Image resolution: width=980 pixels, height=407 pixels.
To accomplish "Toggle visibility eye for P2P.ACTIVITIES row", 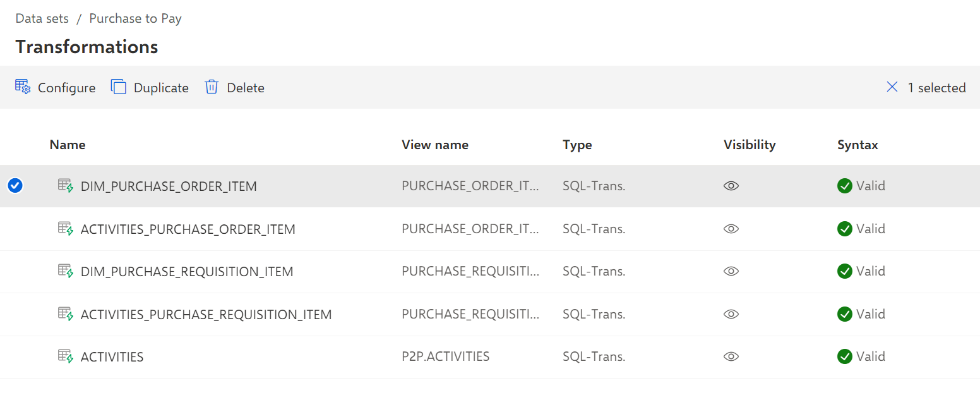I will pos(731,356).
